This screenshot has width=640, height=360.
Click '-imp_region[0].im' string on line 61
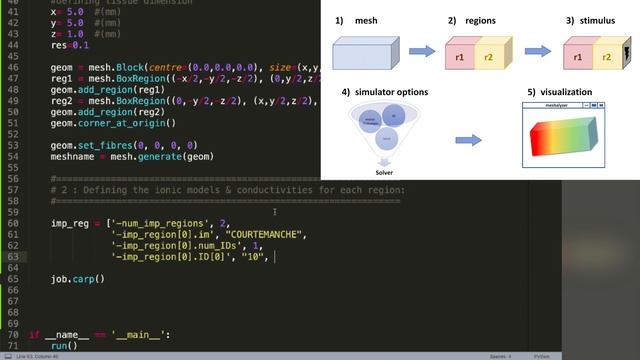pos(163,235)
